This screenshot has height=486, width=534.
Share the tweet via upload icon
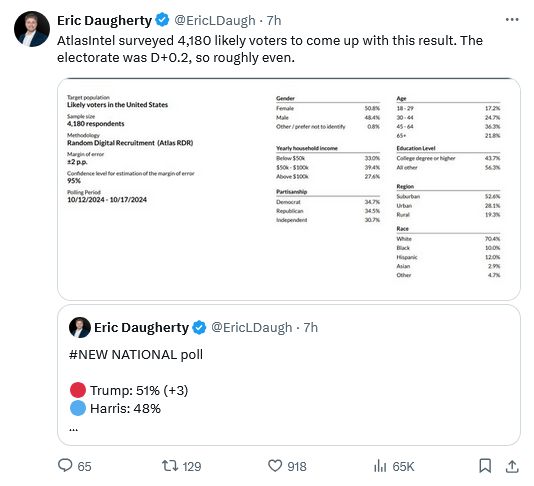click(x=512, y=466)
